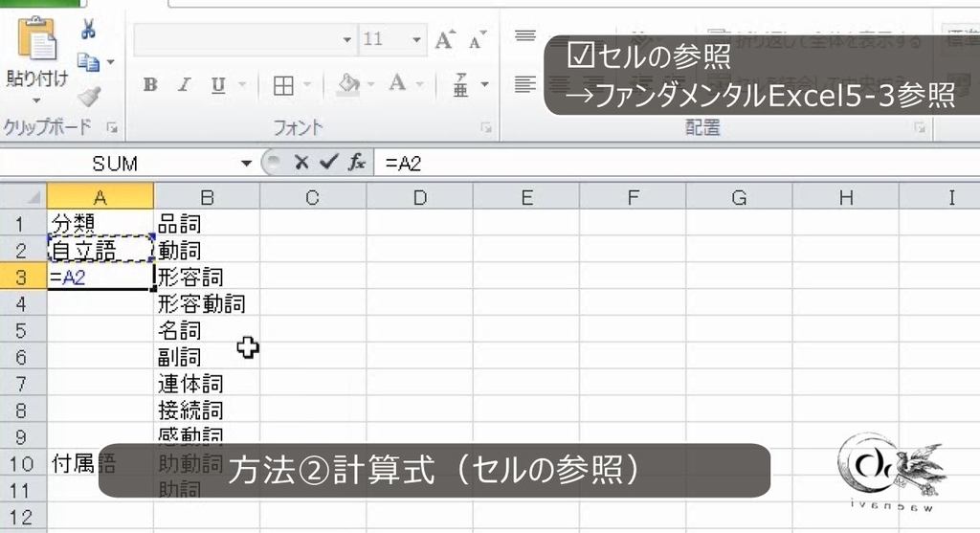The image size is (980, 533).
Task: Select the Format Painter brush icon
Action: pyautogui.click(x=89, y=96)
